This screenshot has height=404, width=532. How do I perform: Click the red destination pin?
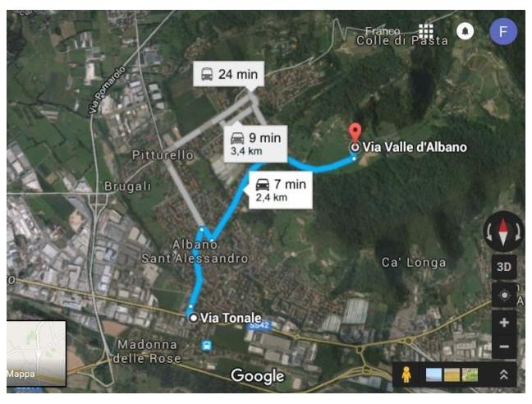355,133
